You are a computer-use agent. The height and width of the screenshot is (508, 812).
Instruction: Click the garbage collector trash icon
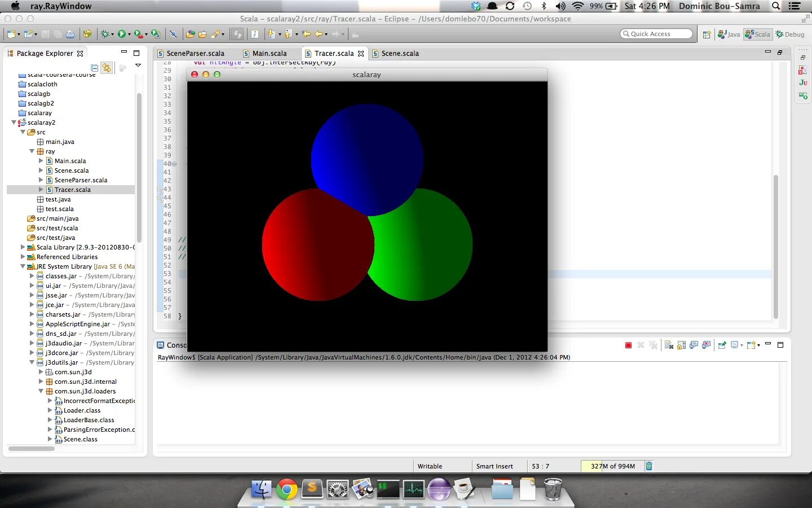[x=649, y=466]
